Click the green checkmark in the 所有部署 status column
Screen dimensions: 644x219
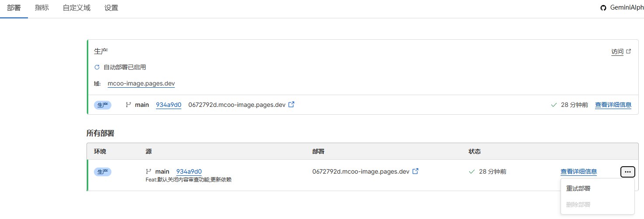tap(471, 171)
